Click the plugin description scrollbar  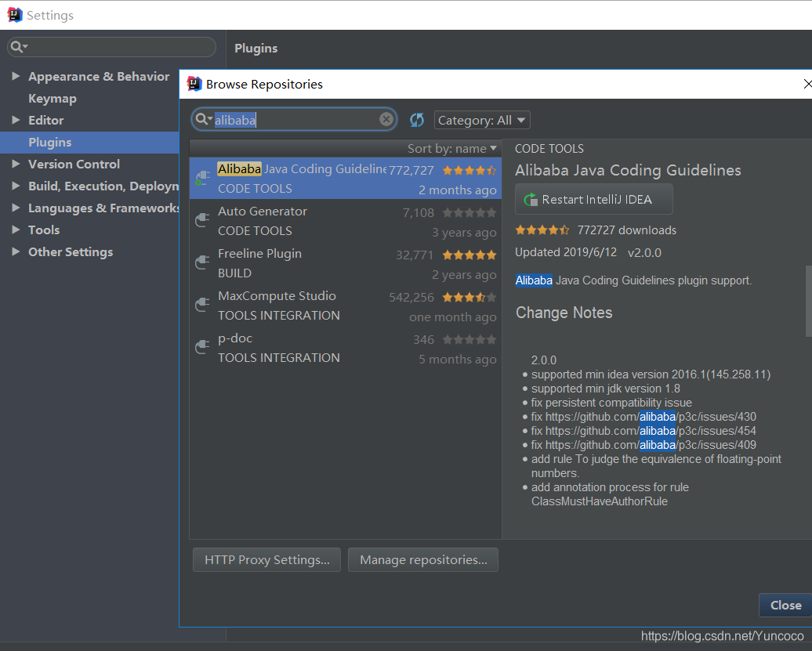point(808,301)
